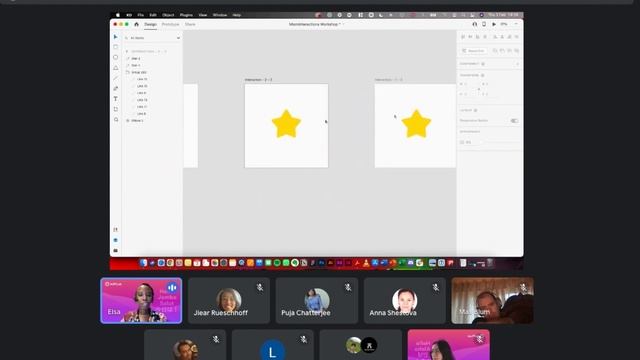Click Anna Shestova's participant tile

[x=404, y=301]
